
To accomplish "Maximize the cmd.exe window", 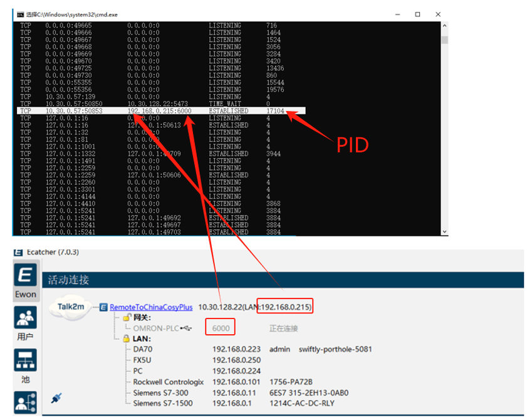I will (x=417, y=14).
